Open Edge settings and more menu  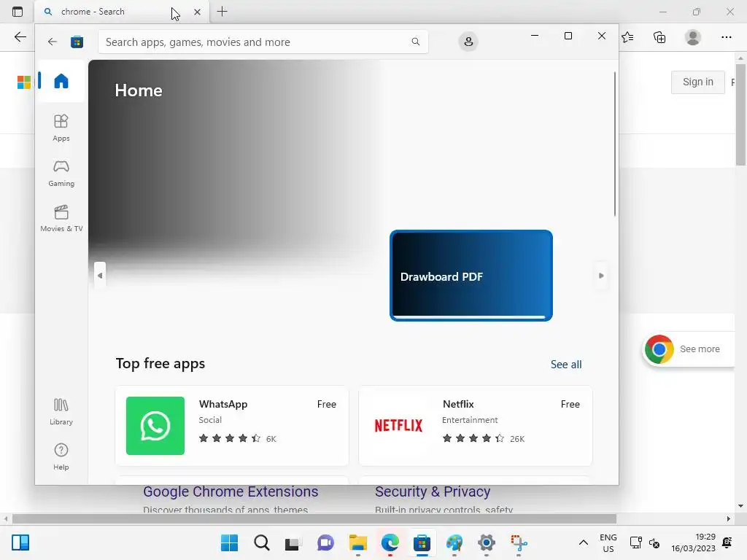pyautogui.click(x=726, y=37)
